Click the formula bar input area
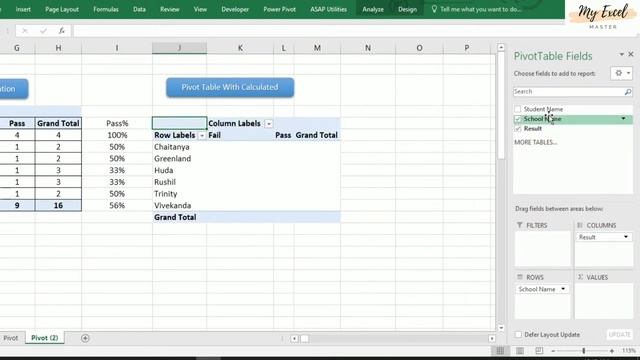640x360 pixels. [x=318, y=31]
